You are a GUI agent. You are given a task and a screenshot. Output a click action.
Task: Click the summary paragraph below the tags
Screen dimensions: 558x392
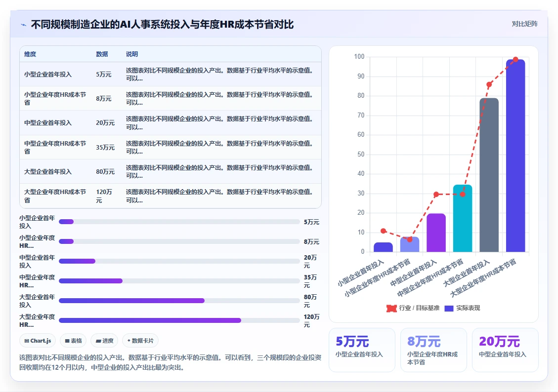click(x=170, y=362)
